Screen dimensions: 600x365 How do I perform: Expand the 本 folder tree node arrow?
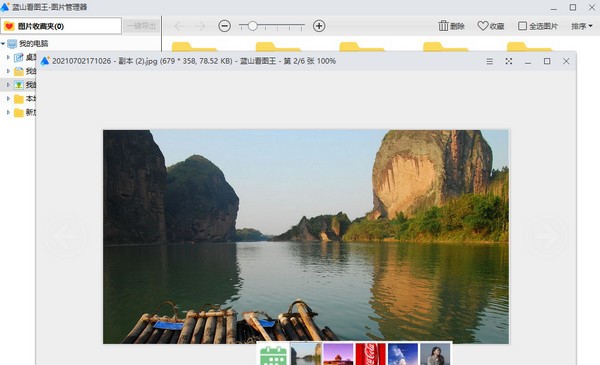pyautogui.click(x=8, y=99)
